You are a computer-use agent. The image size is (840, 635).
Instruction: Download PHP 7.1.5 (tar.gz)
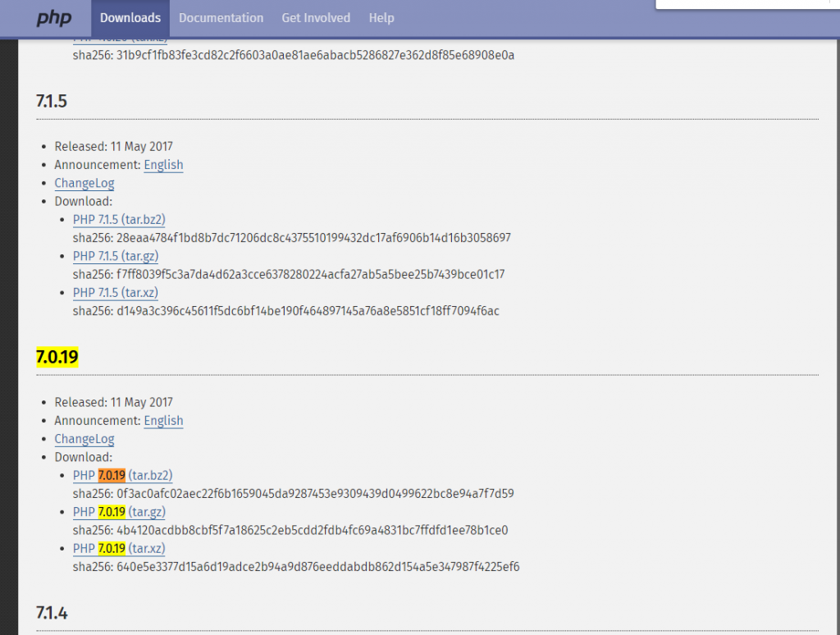pyautogui.click(x=116, y=256)
